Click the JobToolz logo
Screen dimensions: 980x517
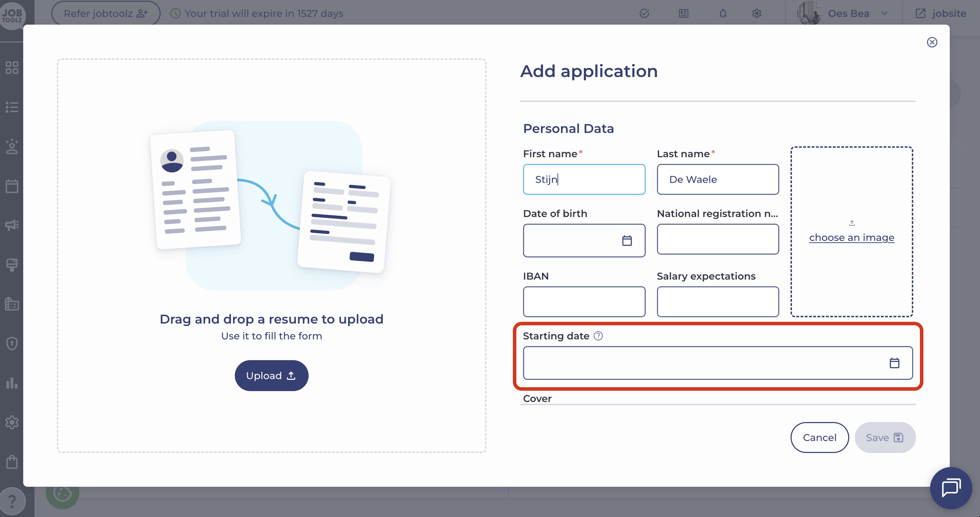(12, 15)
